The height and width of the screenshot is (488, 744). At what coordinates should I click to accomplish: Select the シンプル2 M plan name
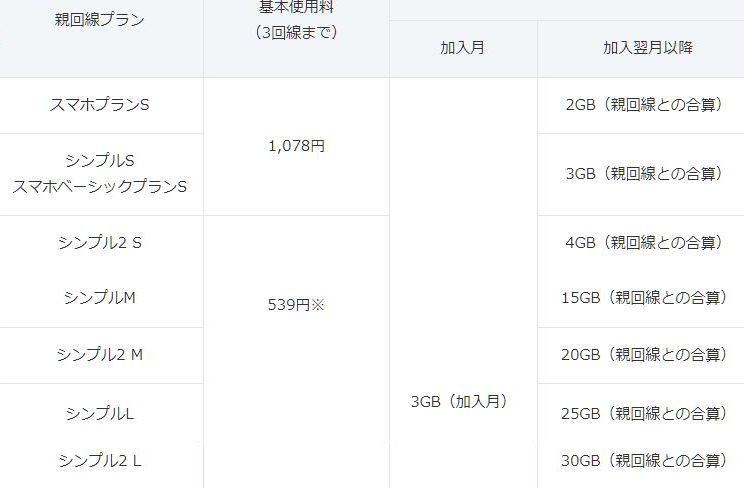pyautogui.click(x=99, y=354)
